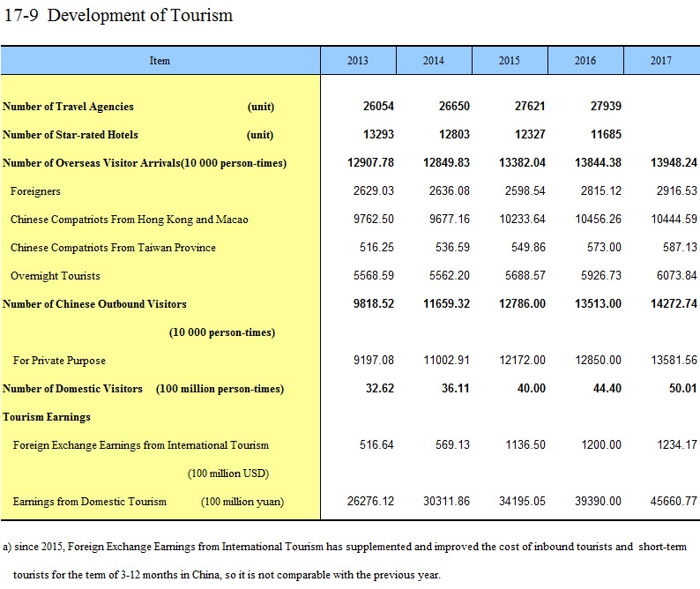Click private purpose value 12850.00
This screenshot has width=700, height=589.
coord(599,360)
